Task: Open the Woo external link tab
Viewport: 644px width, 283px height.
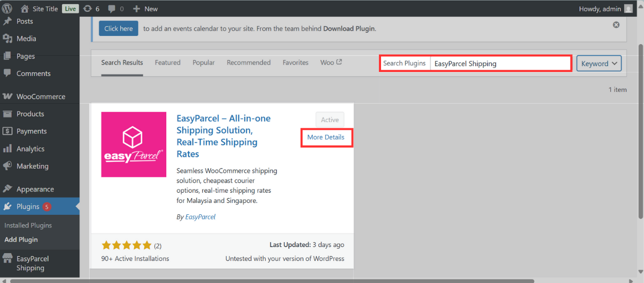Action: [331, 63]
